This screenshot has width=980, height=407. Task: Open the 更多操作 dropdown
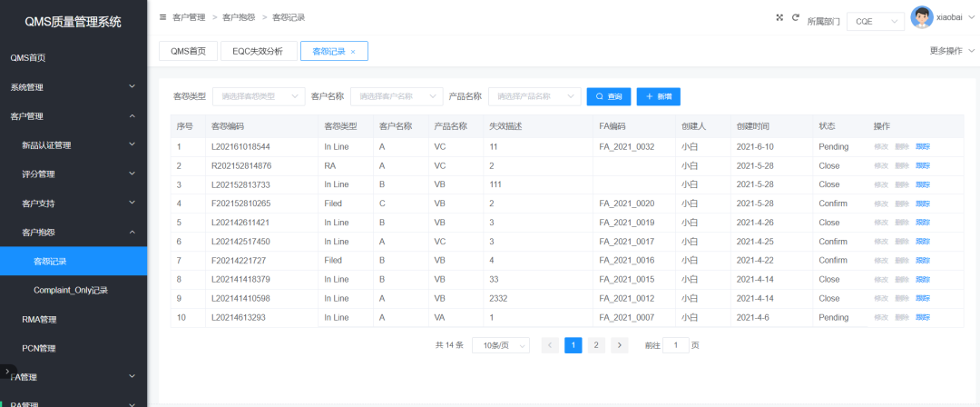tap(952, 52)
